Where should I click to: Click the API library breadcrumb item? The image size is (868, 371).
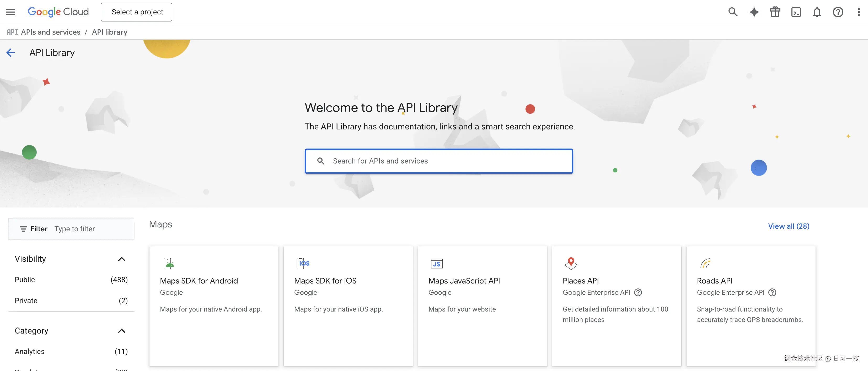[x=110, y=32]
